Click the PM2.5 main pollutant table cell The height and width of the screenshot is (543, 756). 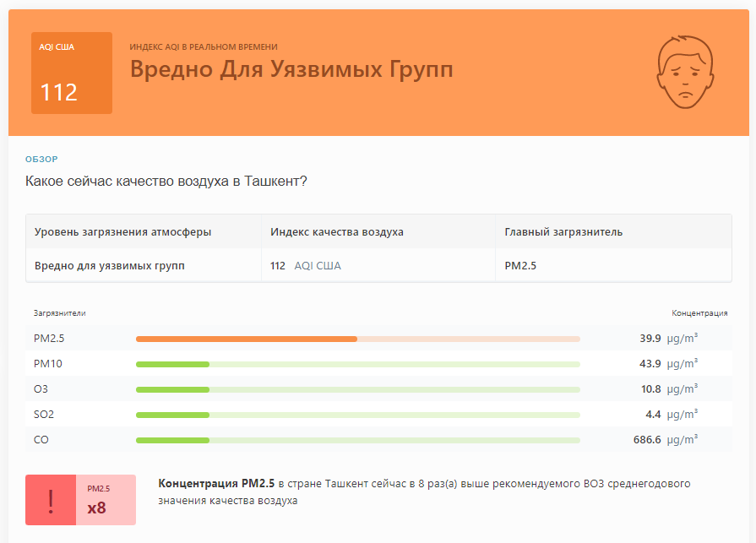[x=520, y=265]
